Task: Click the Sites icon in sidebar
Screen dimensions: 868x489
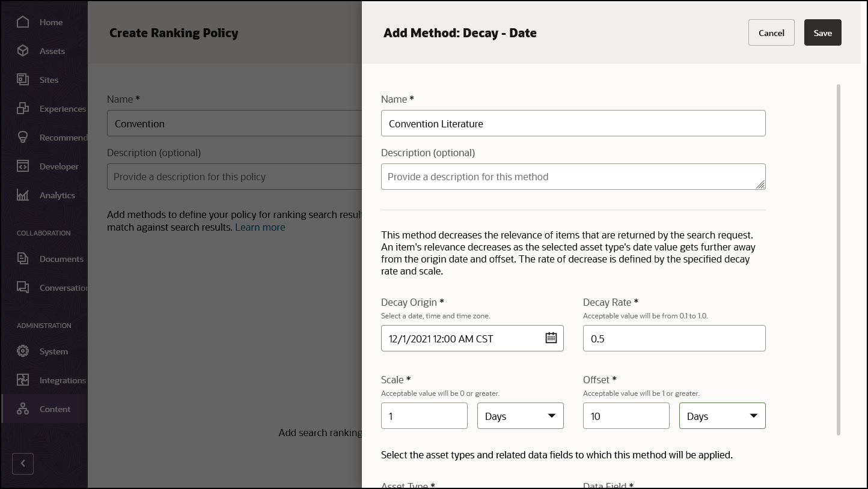Action: [x=23, y=80]
